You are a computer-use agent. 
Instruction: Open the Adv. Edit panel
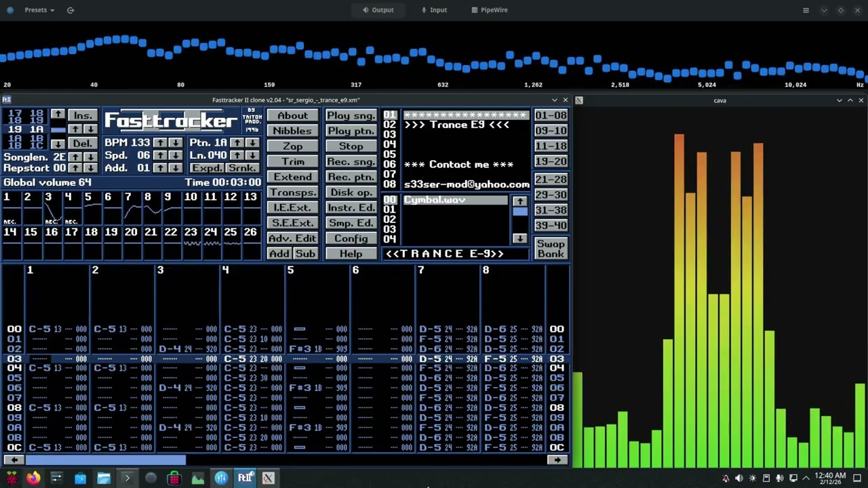tap(293, 239)
